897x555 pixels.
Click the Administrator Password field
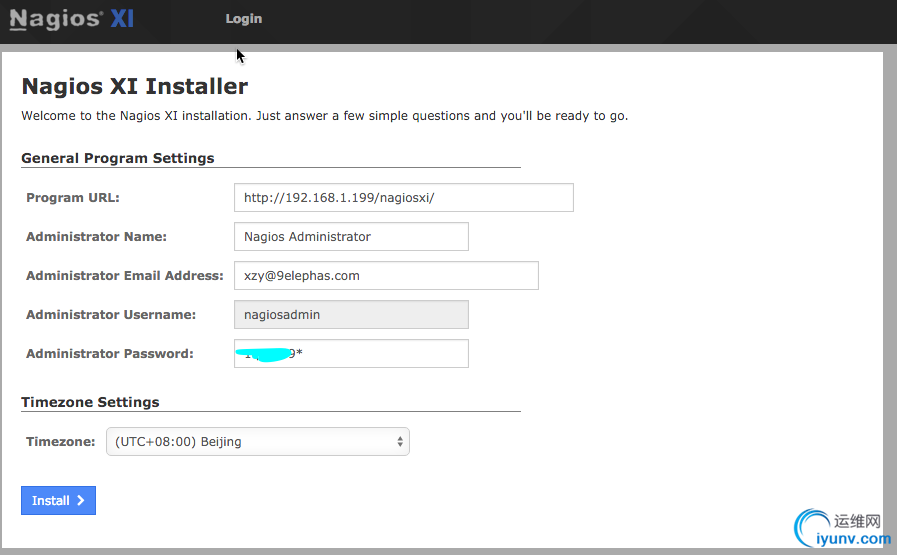click(x=351, y=354)
